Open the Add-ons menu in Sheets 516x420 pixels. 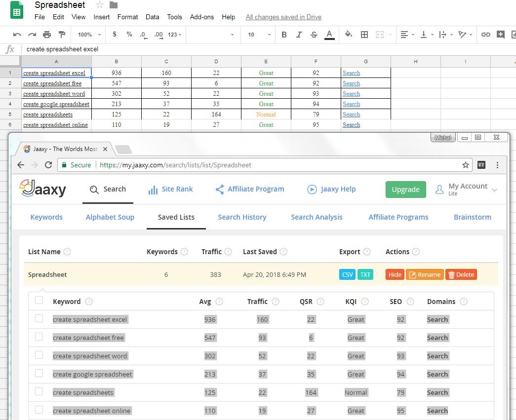(202, 17)
